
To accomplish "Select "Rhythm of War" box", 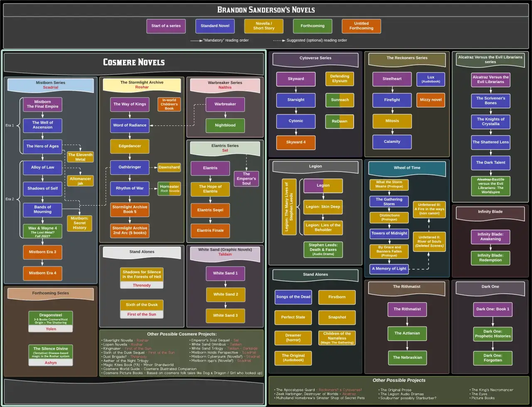I will pos(130,189).
